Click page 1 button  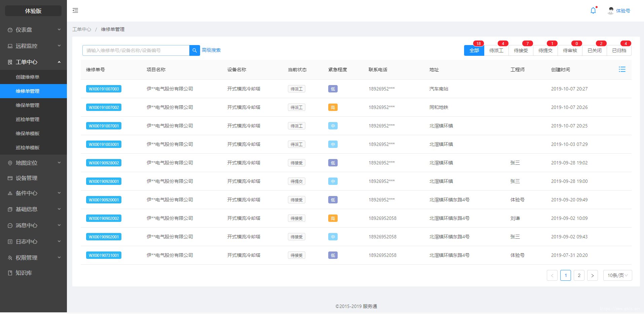coord(566,275)
